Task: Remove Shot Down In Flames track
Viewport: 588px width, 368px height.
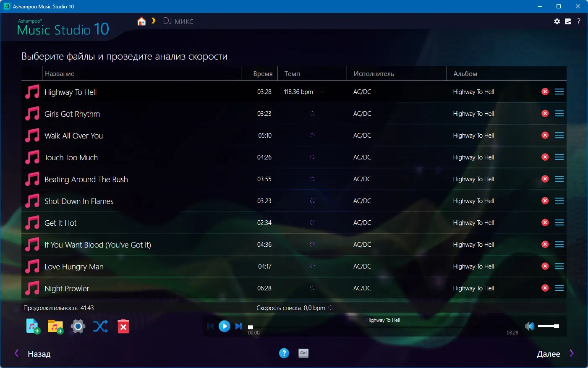Action: pos(545,201)
